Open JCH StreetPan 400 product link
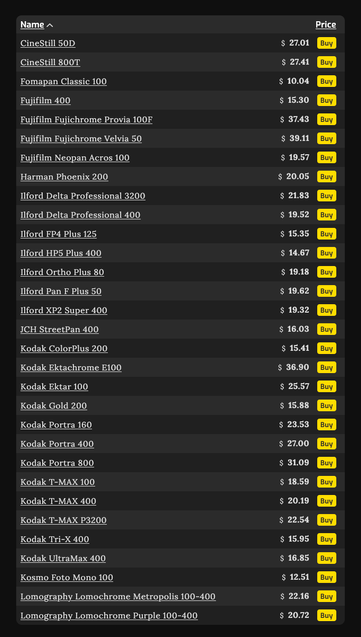 pos(60,329)
